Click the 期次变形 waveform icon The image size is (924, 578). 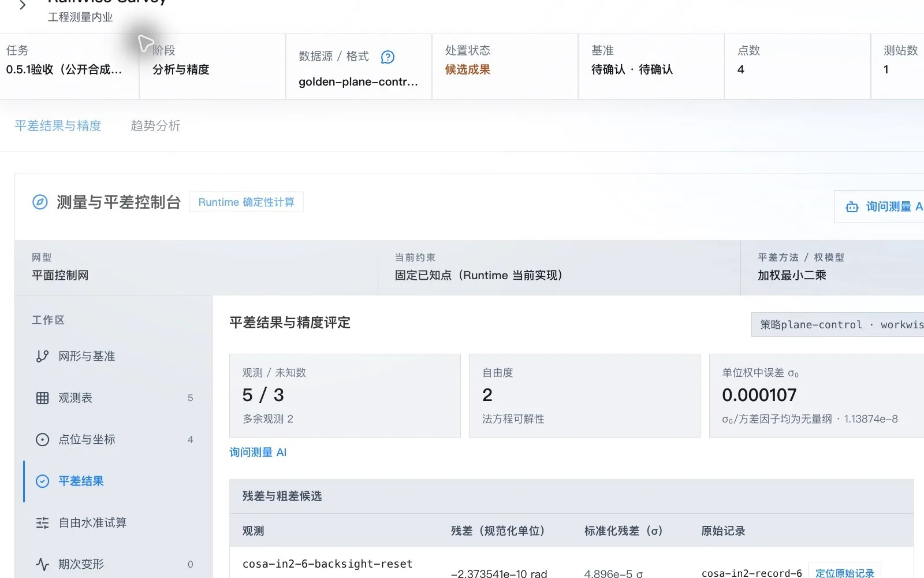click(42, 564)
